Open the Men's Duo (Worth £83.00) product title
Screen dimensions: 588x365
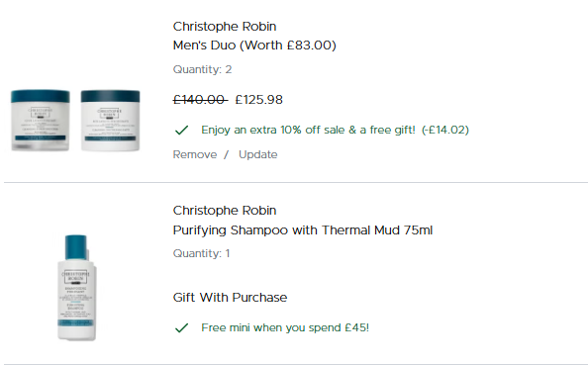coord(254,46)
